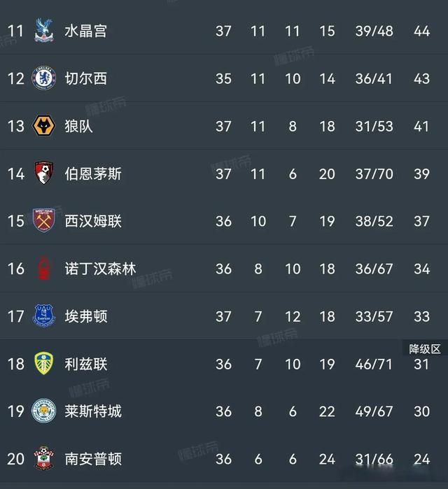The height and width of the screenshot is (489, 448).
Task: Click the West Ham United crest
Action: pos(44,221)
